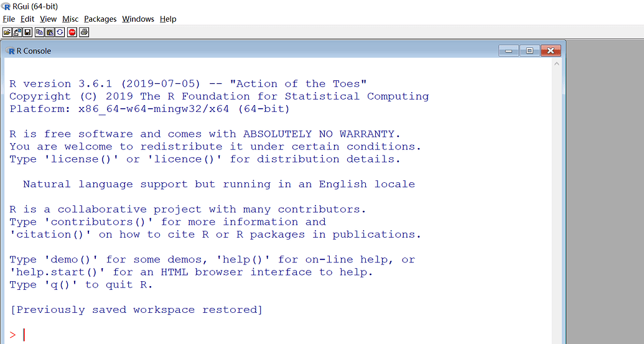The width and height of the screenshot is (644, 344).
Task: Open the Misc menu
Action: point(70,19)
